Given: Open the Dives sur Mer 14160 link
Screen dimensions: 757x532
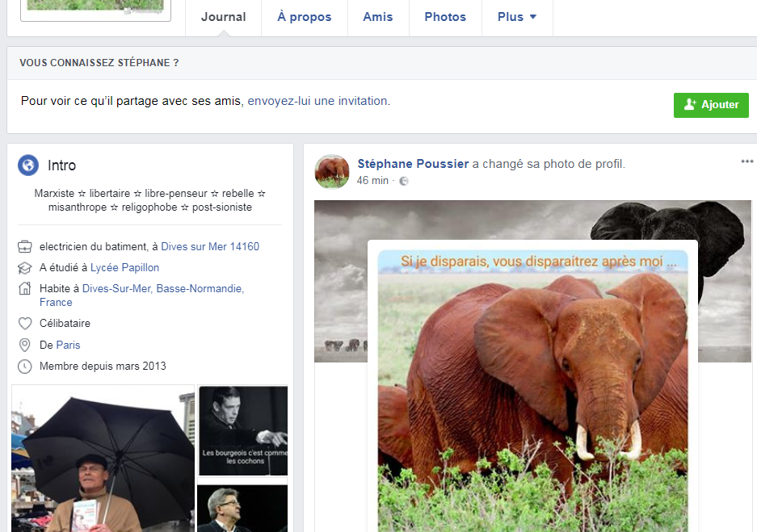Looking at the screenshot, I should pyautogui.click(x=210, y=247).
